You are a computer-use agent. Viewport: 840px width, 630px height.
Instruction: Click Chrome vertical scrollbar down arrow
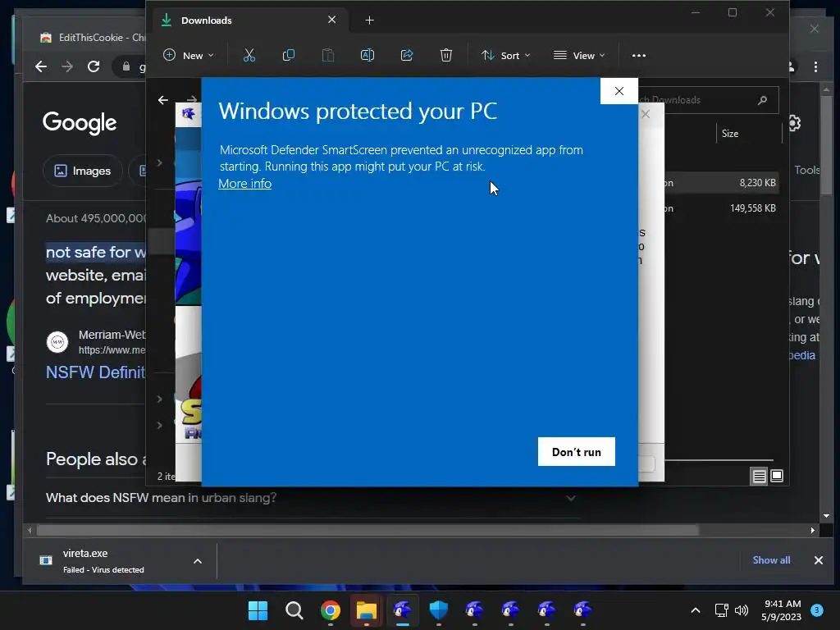pos(826,516)
